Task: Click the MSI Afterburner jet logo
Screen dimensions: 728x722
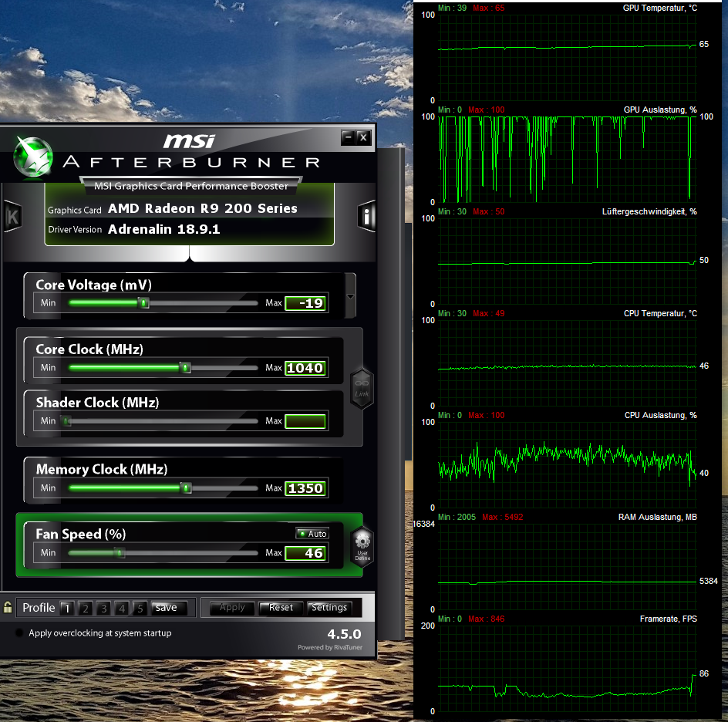Action: 32,157
